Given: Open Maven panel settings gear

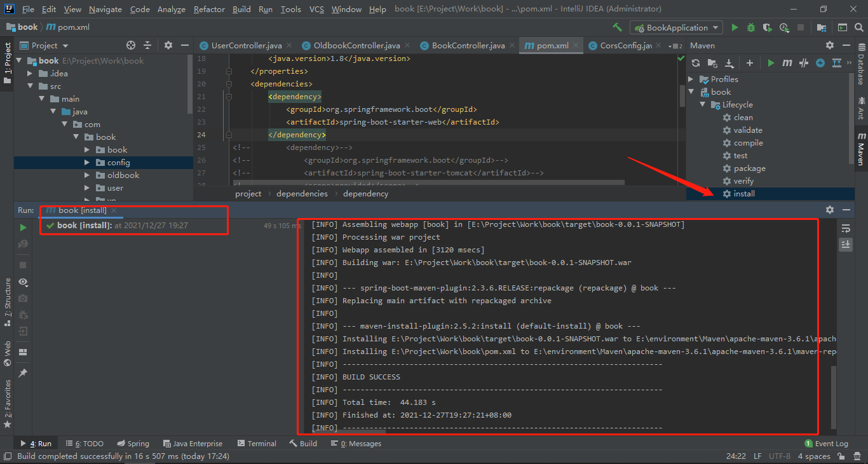Looking at the screenshot, I should point(830,45).
